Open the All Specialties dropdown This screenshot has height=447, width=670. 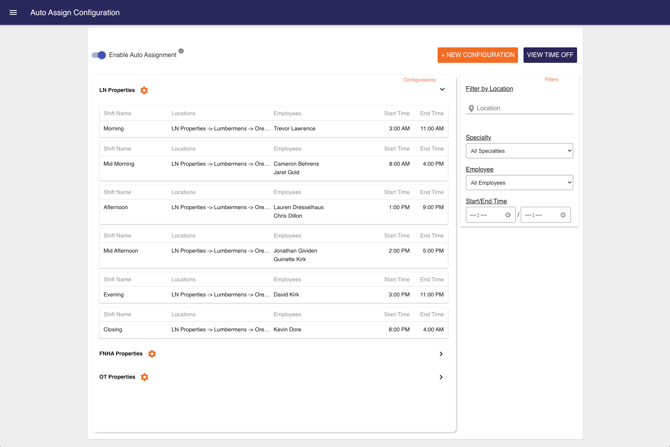[x=519, y=151]
